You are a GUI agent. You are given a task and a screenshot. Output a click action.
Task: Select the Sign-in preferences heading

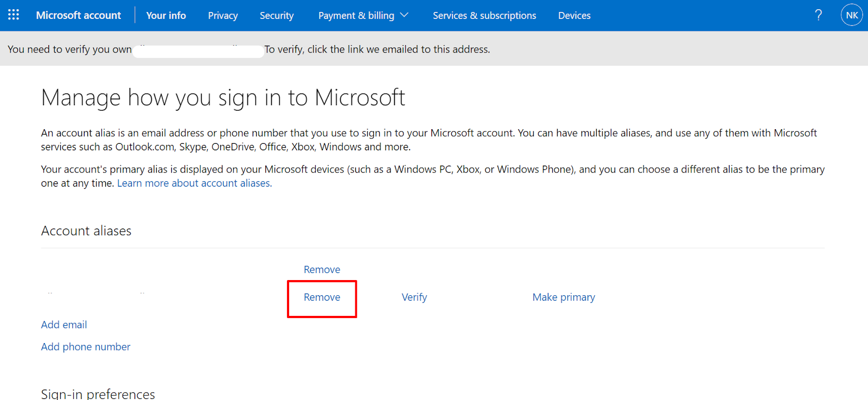(x=98, y=394)
